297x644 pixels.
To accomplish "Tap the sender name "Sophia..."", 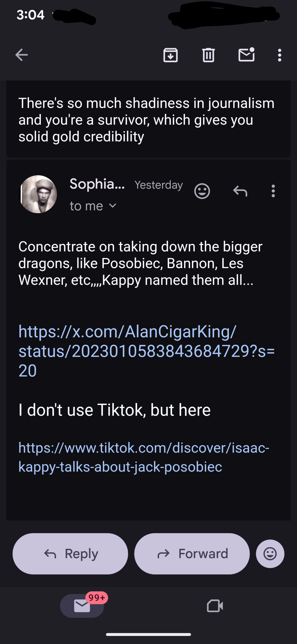I will click(x=97, y=184).
